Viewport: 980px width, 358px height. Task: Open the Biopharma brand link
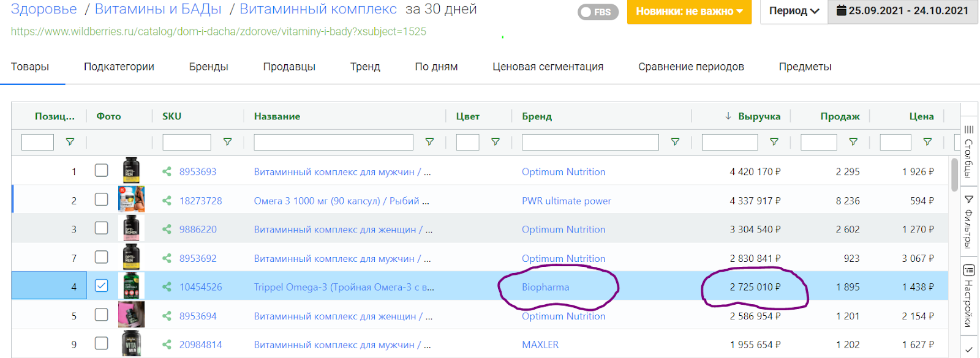coord(545,287)
